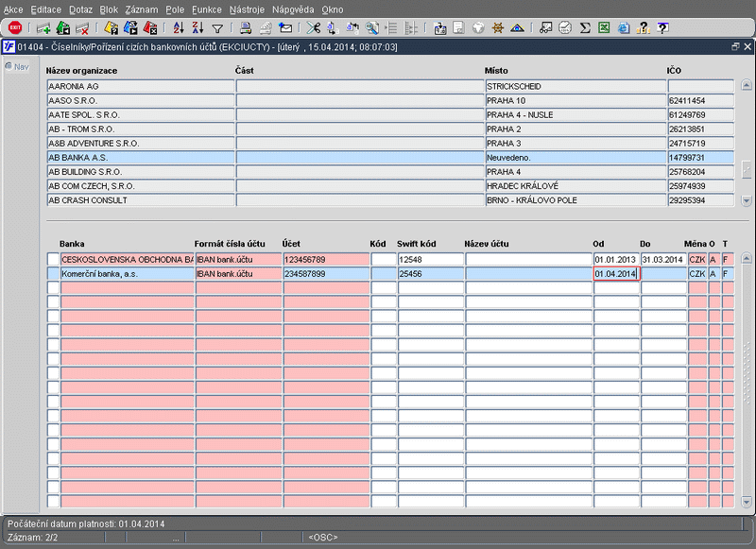
Task: Open the Nápověda menu
Action: click(x=293, y=9)
